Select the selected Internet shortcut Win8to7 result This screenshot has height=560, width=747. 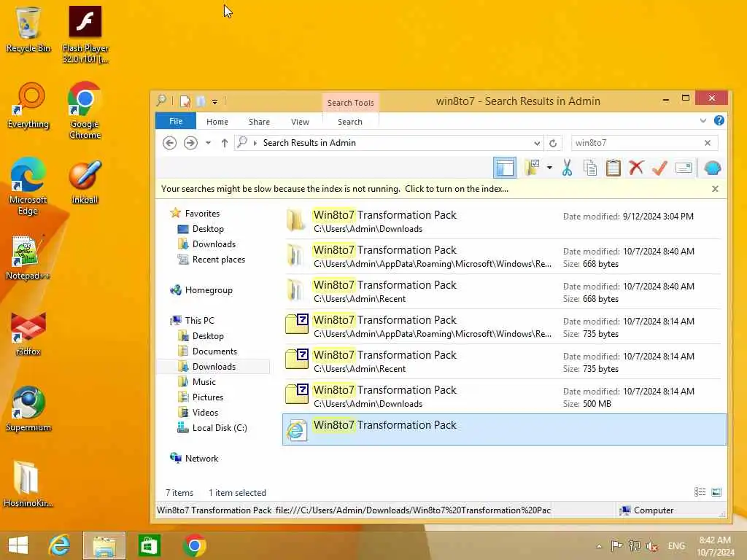504,429
